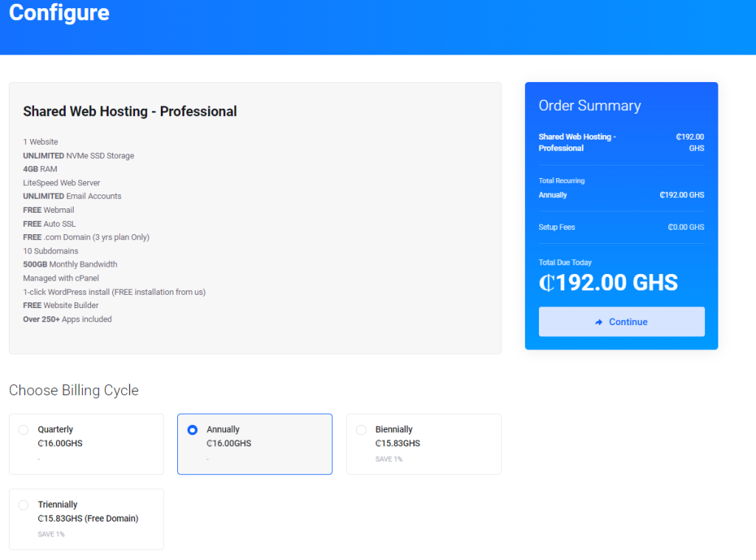Click the Setup Fees label
Image resolution: width=756 pixels, height=560 pixels.
click(557, 228)
